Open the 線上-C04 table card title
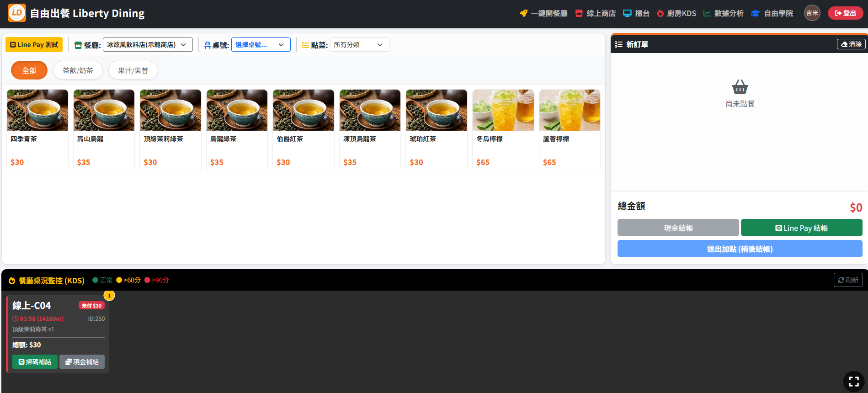Viewport: 868px width, 393px height. tap(32, 305)
